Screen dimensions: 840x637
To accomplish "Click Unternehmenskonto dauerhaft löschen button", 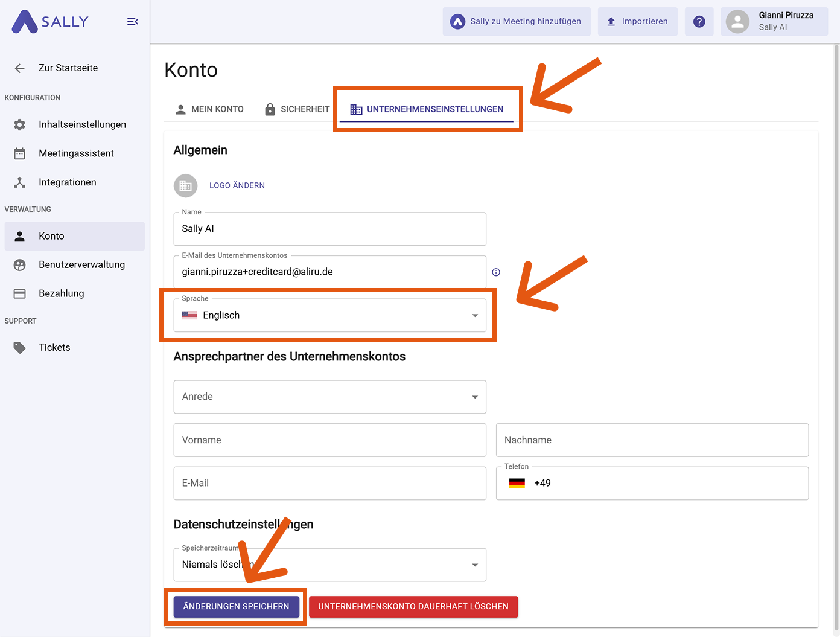I will point(413,607).
